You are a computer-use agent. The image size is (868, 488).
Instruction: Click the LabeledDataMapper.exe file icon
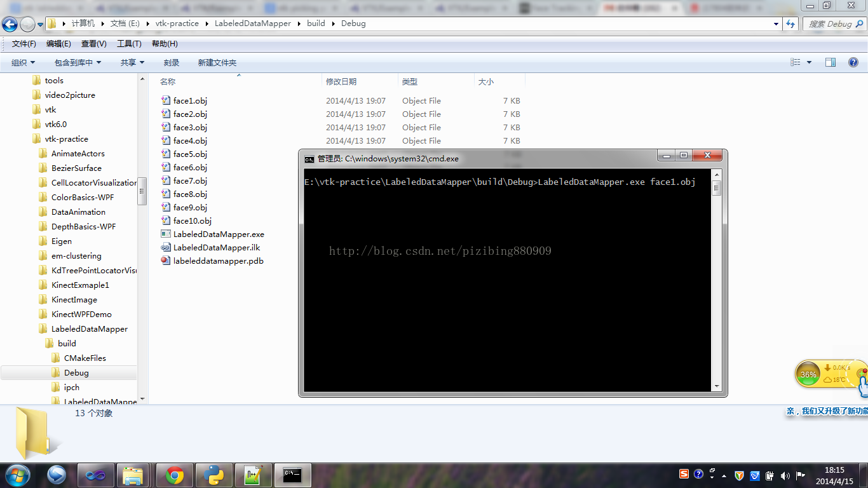coord(166,234)
